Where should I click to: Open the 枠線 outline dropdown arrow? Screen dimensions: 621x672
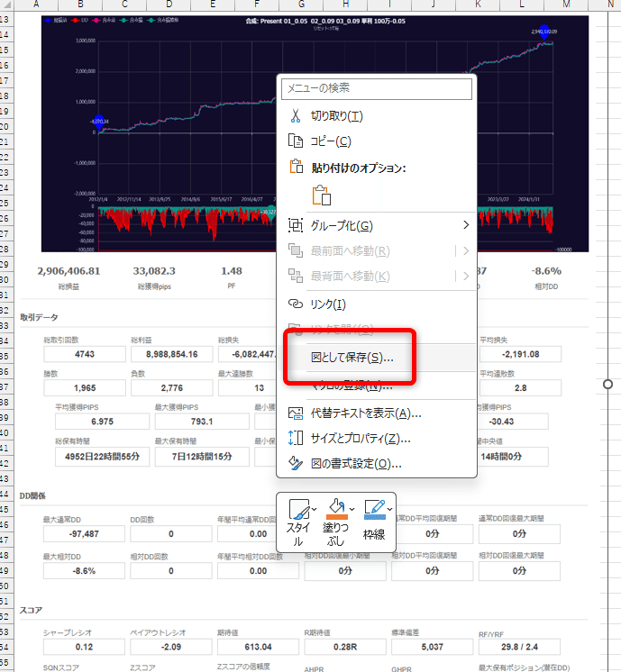click(390, 509)
